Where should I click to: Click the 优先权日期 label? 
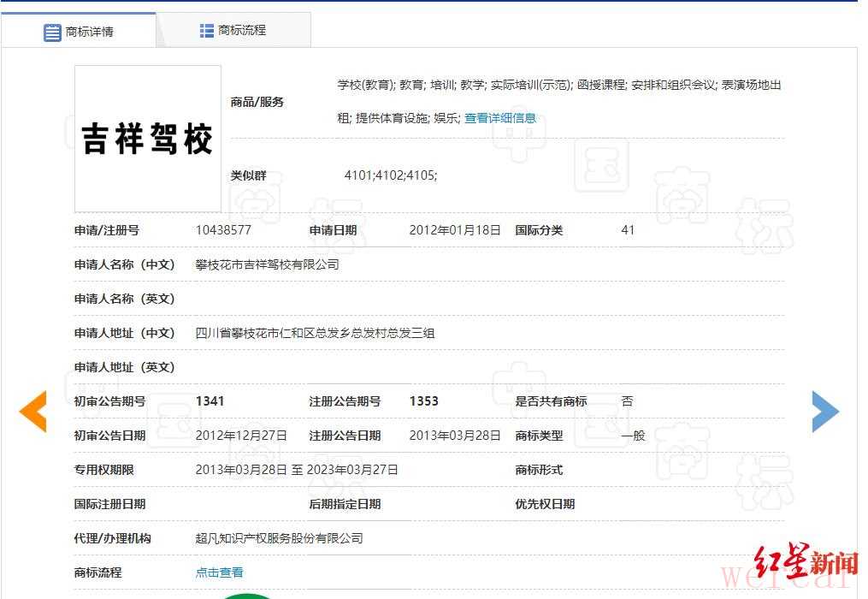(x=545, y=504)
